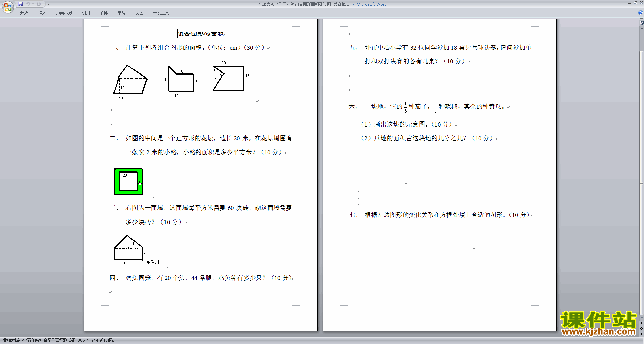Viewport: 644px width, 344px height.
Task: Select the green square flower bed image
Action: pyautogui.click(x=128, y=181)
